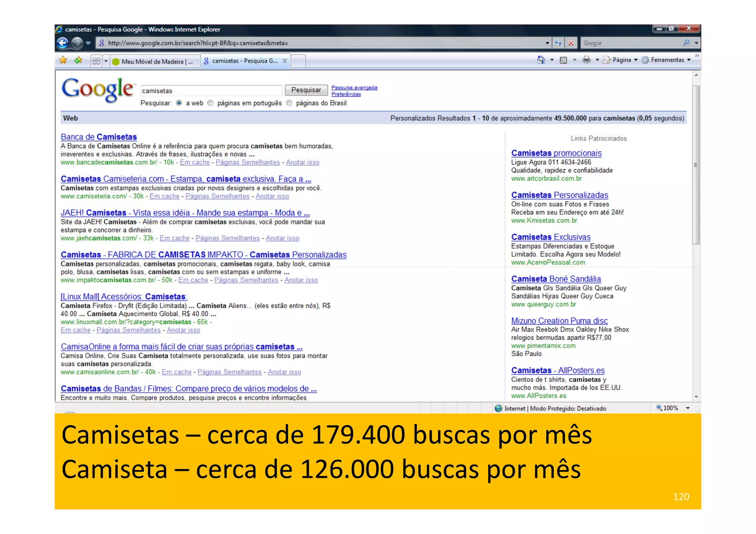Click the Print icon

586,60
